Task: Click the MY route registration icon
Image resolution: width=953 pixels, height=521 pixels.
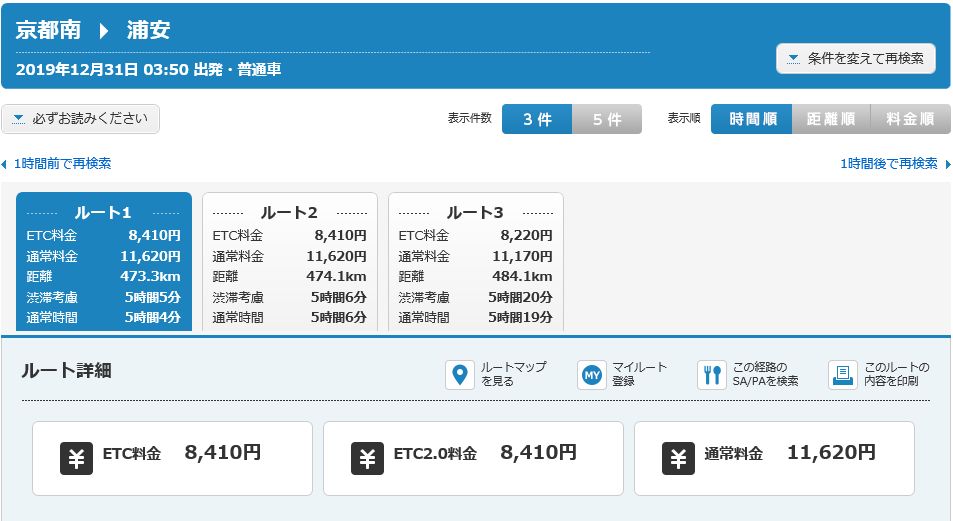Action: [592, 375]
